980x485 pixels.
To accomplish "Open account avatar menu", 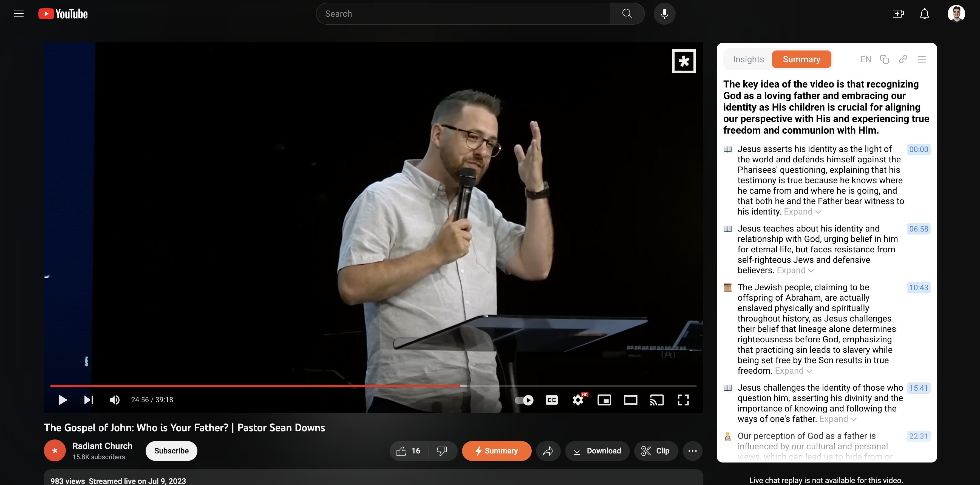I will pos(956,14).
